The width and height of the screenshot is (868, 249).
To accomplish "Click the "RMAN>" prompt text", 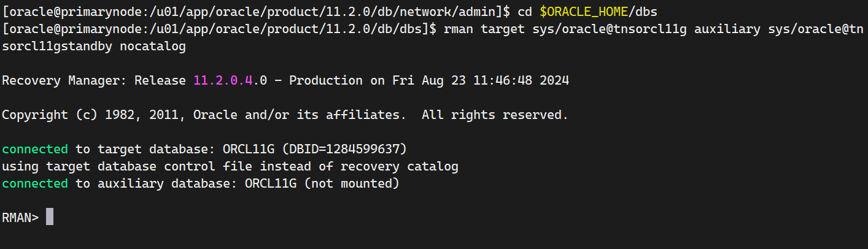I will [20, 218].
